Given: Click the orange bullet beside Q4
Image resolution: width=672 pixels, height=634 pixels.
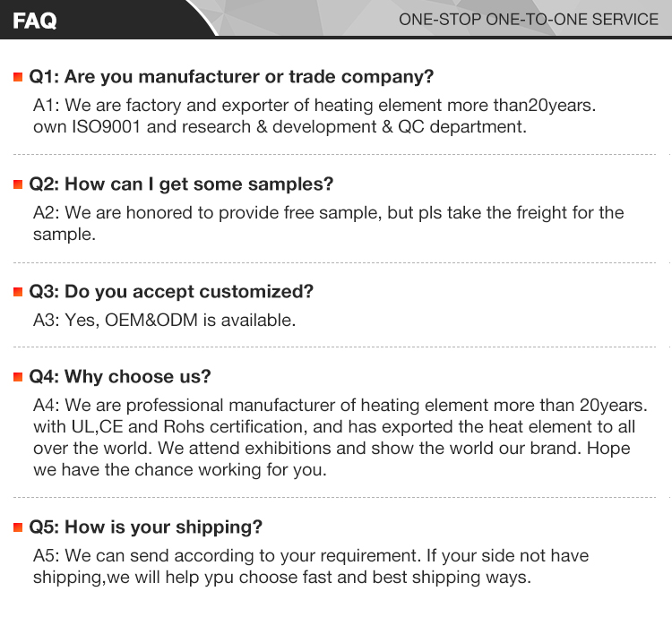Looking at the screenshot, I should pyautogui.click(x=18, y=377).
